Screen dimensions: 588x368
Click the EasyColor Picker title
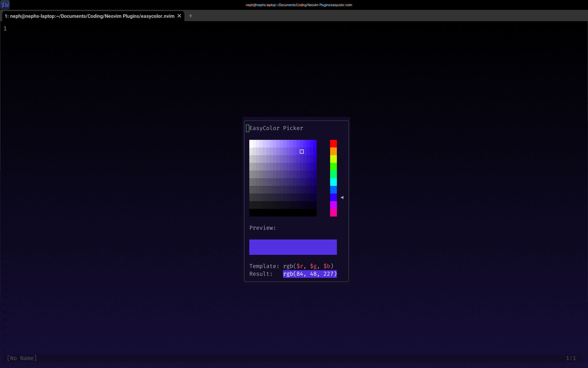point(276,128)
